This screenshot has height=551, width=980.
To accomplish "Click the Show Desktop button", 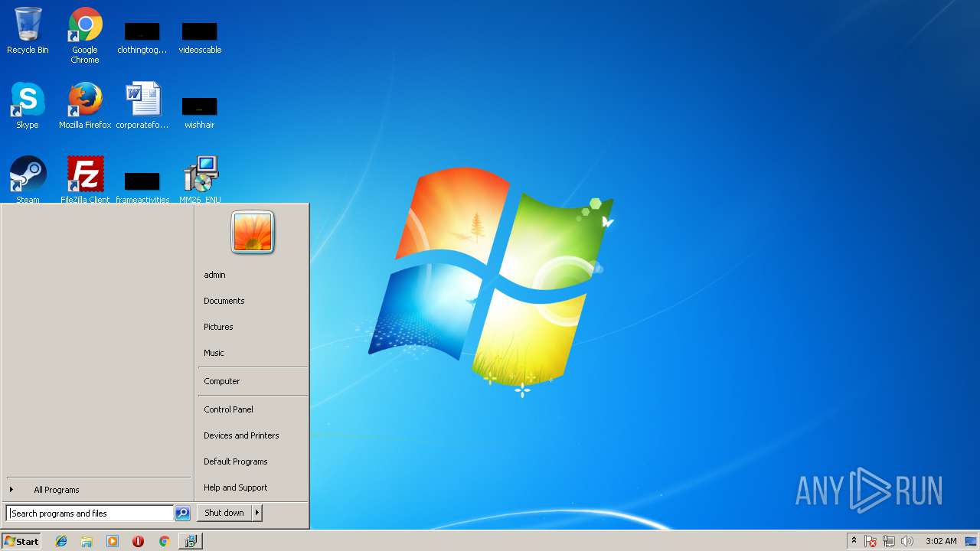I will click(972, 541).
